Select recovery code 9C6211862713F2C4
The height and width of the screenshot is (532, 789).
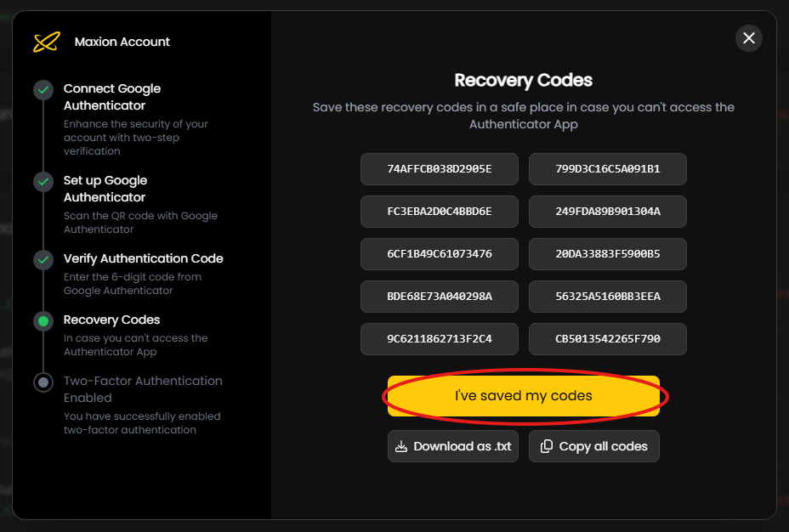439,339
